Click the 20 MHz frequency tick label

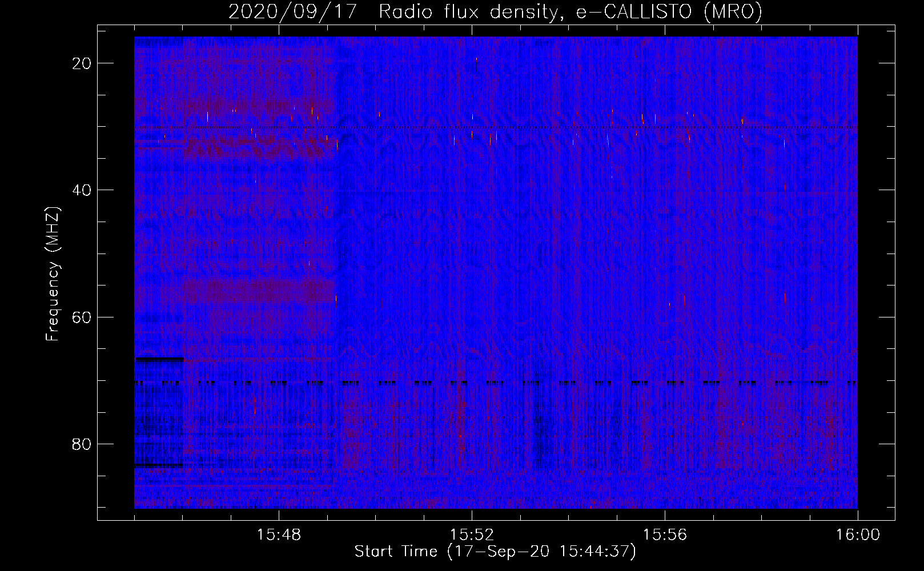(82, 63)
